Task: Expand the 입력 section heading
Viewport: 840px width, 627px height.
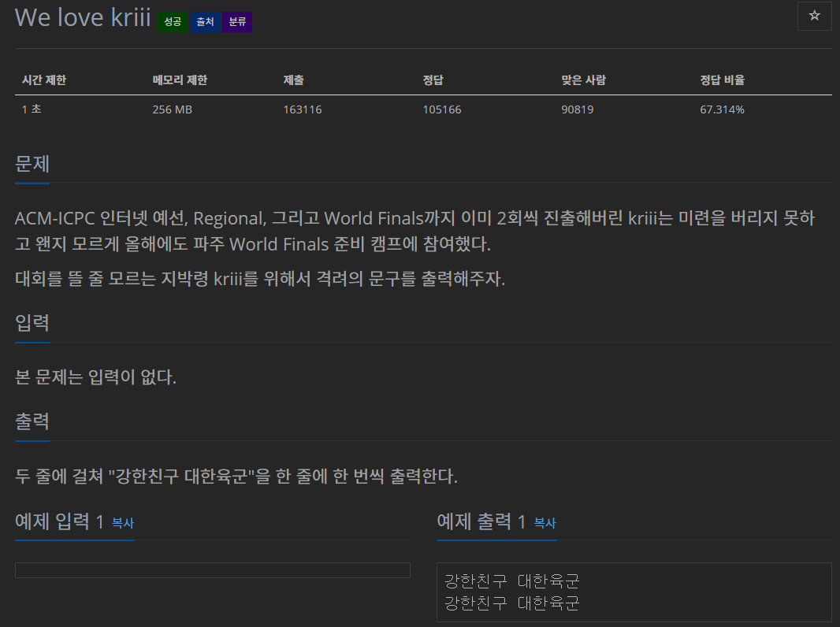Action: click(x=31, y=323)
